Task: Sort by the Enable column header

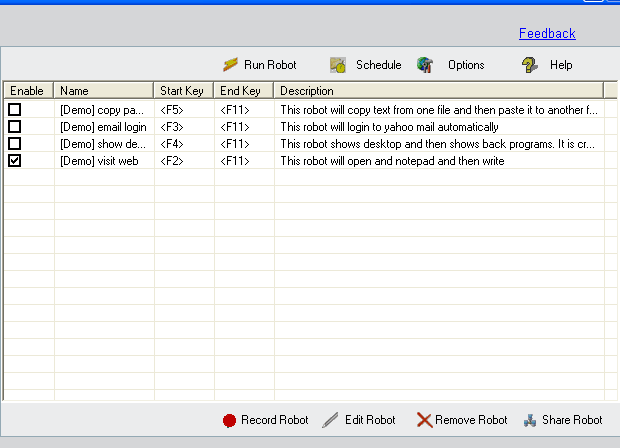Action: click(x=28, y=91)
